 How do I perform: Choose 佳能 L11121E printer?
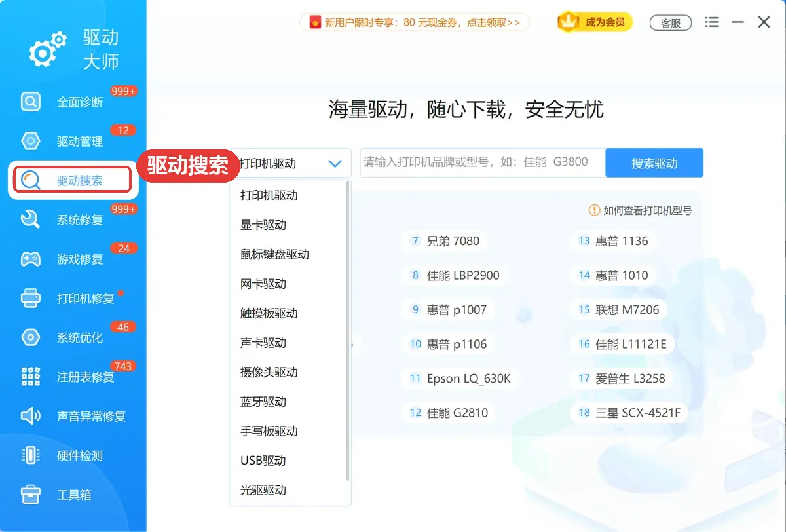(x=622, y=344)
